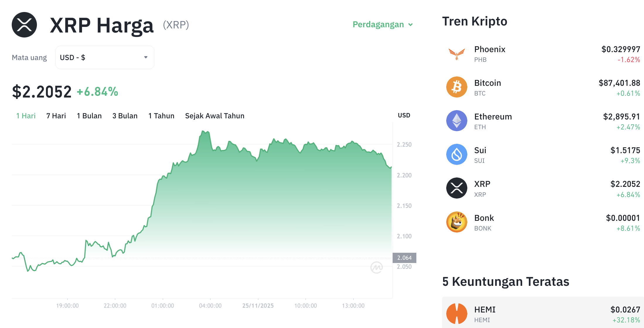Open Sejak Awal Tahun view
Screen dimensions: 644x328
tap(214, 116)
